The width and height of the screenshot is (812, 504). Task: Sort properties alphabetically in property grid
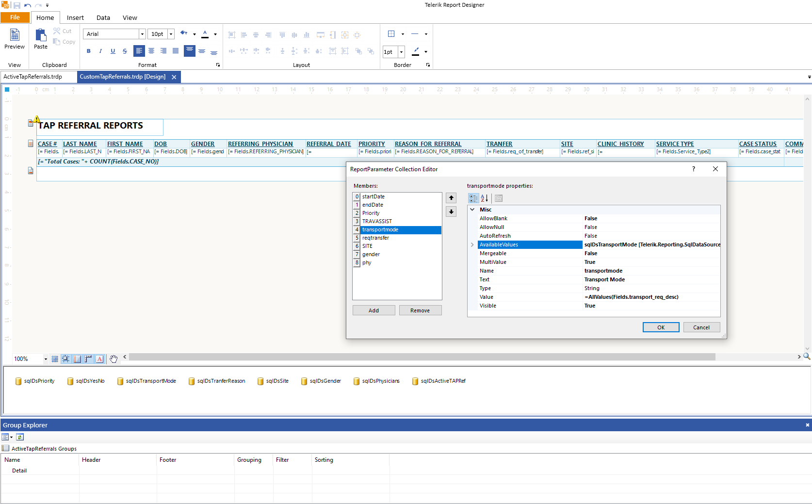[x=484, y=198]
